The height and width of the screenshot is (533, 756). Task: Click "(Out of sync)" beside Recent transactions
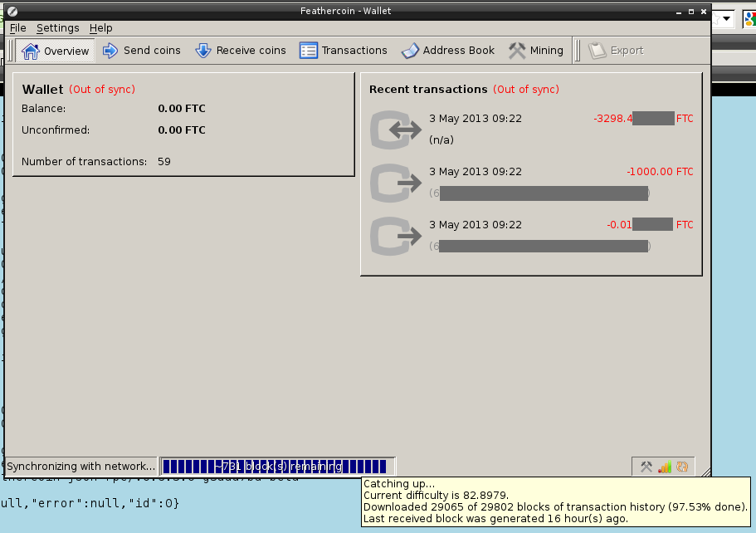click(526, 89)
